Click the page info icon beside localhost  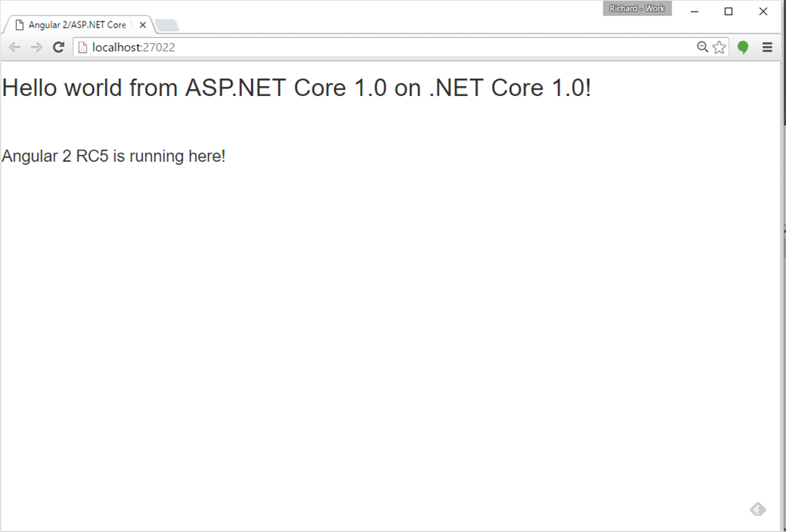83,47
